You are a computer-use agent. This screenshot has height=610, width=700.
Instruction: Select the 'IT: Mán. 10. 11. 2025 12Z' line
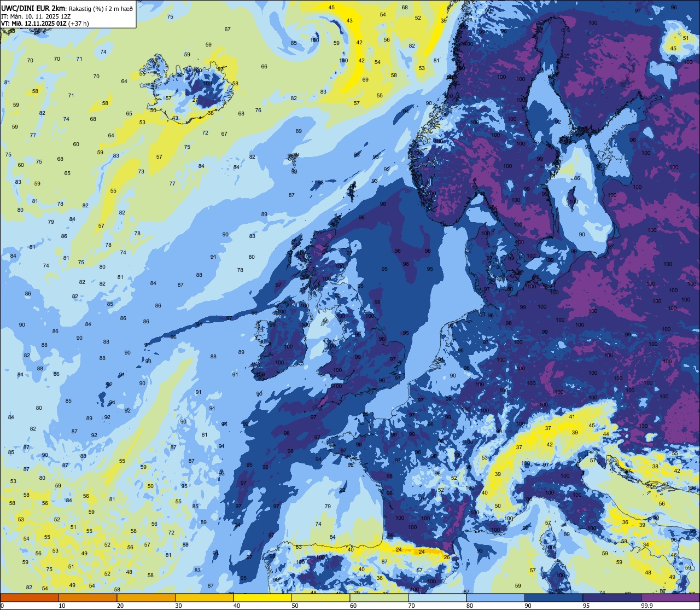click(x=36, y=16)
